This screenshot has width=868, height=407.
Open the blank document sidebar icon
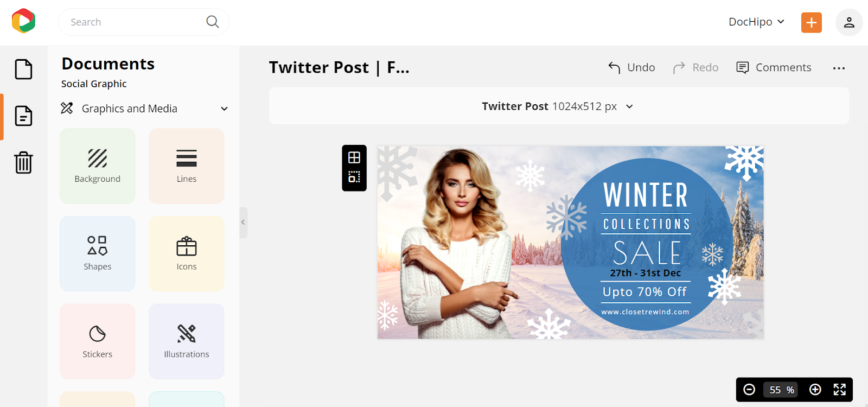[x=23, y=69]
